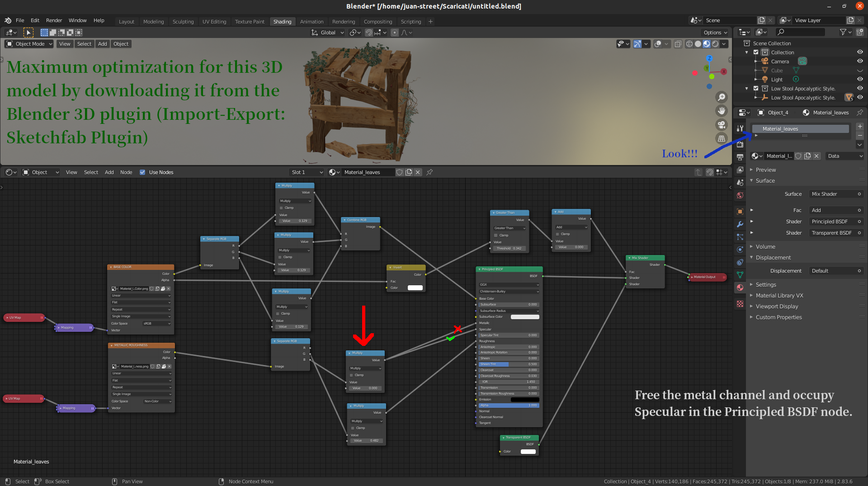The image size is (868, 486).
Task: Open the outliner filter funnel
Action: click(845, 32)
